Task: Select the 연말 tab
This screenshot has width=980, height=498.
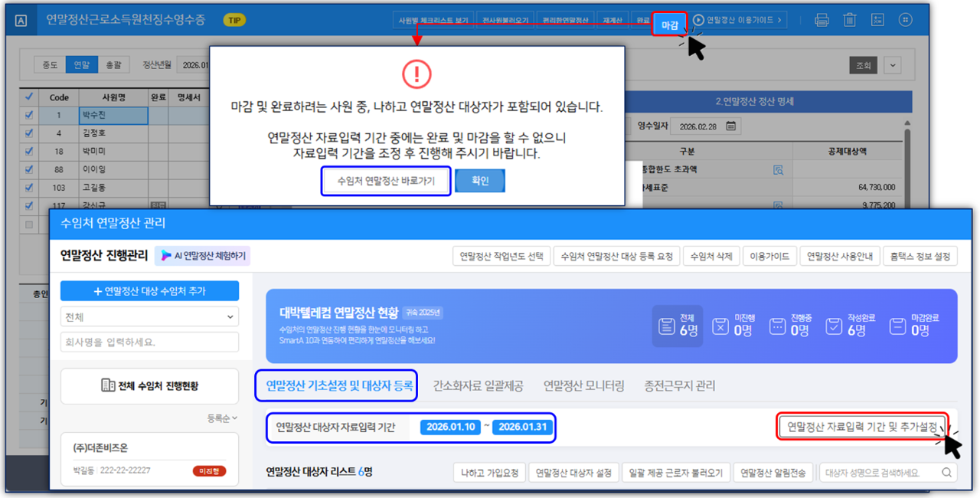Action: [x=81, y=65]
